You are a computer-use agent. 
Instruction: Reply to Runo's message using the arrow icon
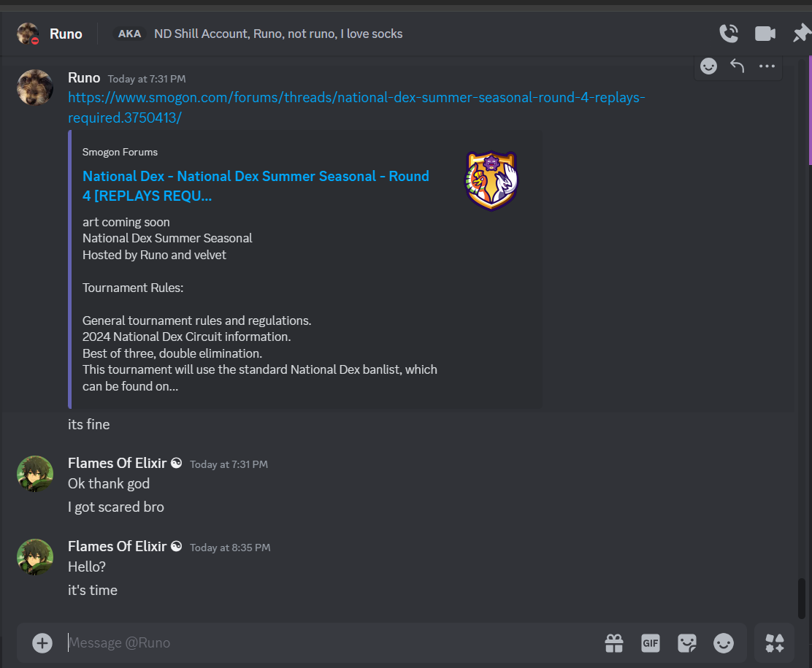point(738,66)
